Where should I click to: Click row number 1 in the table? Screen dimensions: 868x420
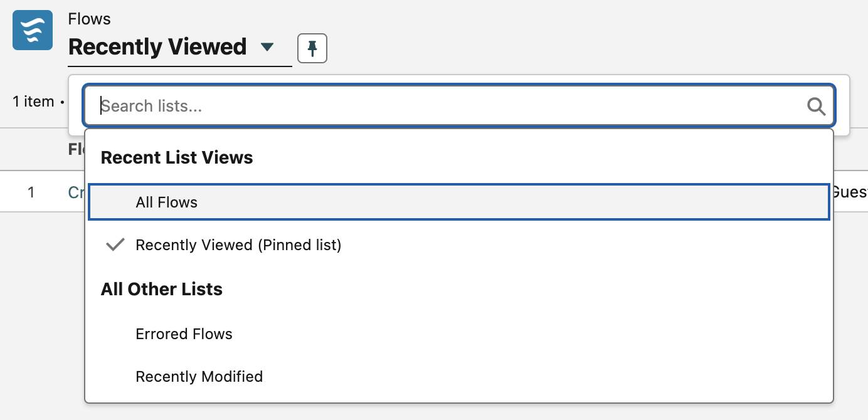pyautogui.click(x=31, y=192)
